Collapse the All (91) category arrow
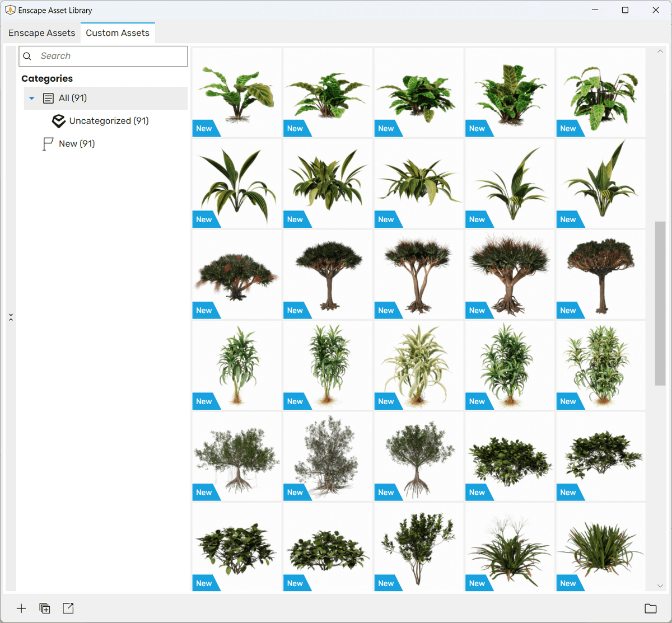Screen dimensions: 672x623 click(32, 99)
